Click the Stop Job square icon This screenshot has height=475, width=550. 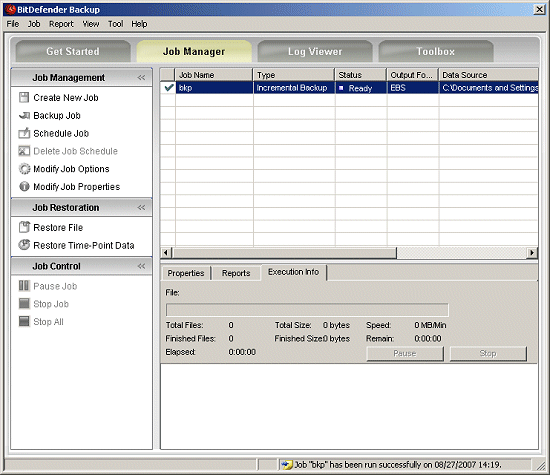[x=24, y=304]
